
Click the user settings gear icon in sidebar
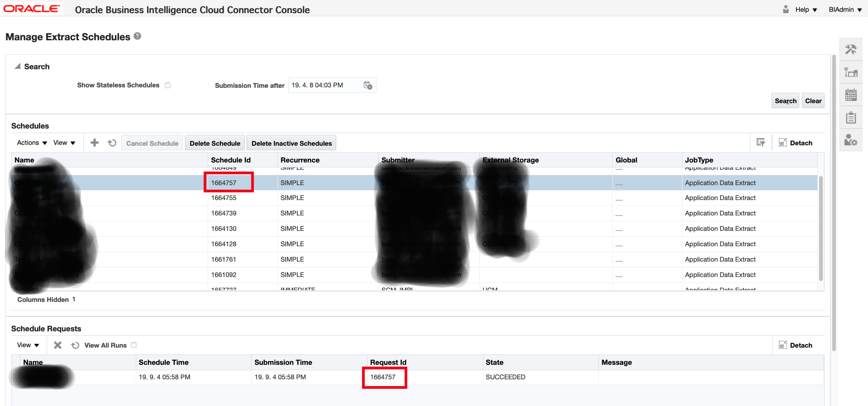[851, 140]
